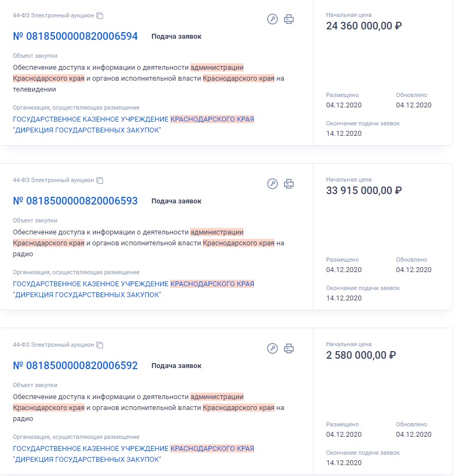Click the 24 360 000,00 ₽ starting price

[364, 26]
